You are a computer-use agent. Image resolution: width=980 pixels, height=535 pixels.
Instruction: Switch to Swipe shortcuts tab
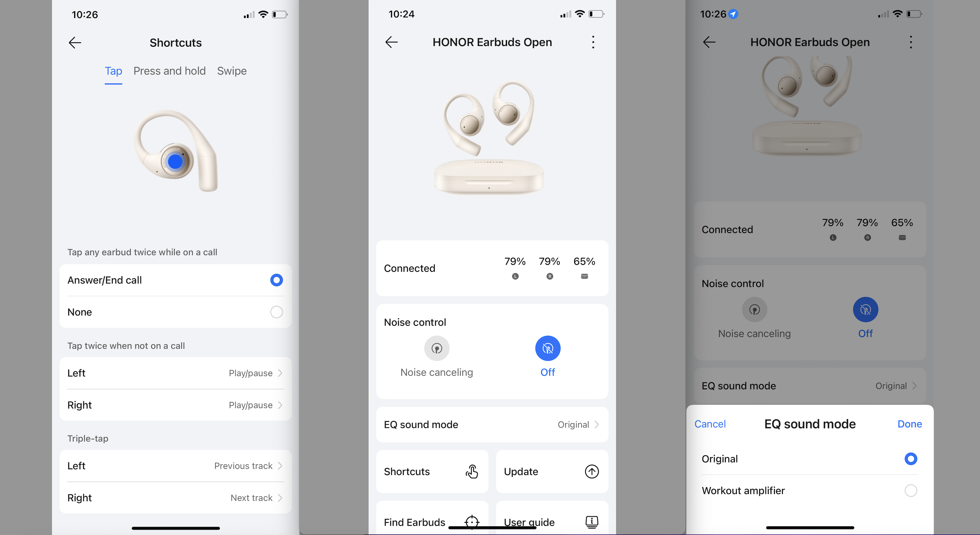[x=232, y=71]
